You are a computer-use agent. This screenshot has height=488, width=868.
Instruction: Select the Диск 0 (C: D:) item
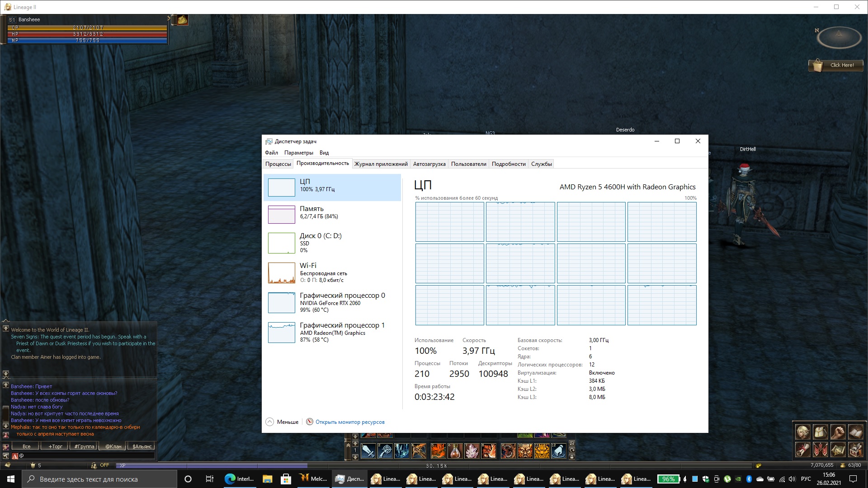[x=332, y=243]
